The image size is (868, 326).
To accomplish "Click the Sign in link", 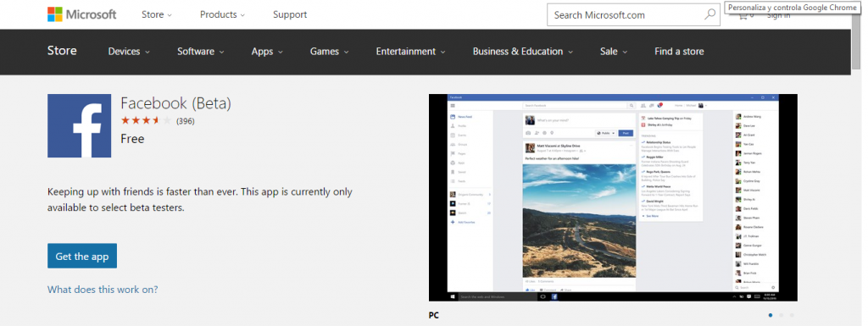I will tap(778, 15).
